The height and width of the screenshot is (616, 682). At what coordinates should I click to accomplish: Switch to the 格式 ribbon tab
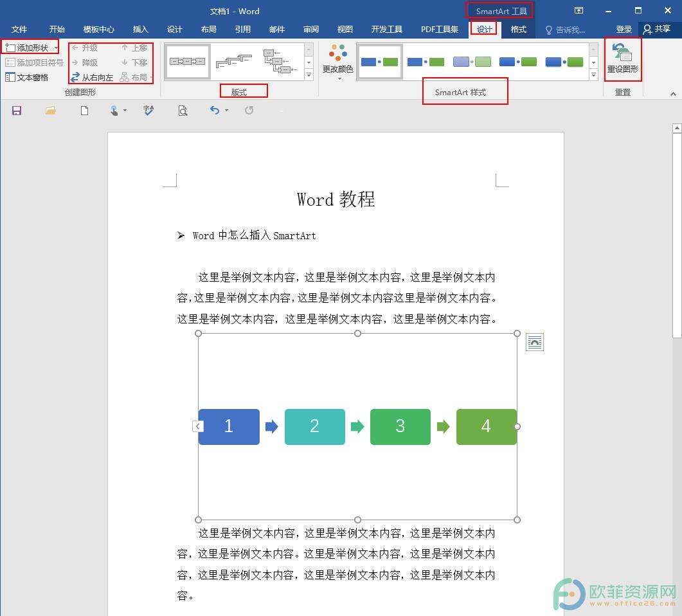518,29
